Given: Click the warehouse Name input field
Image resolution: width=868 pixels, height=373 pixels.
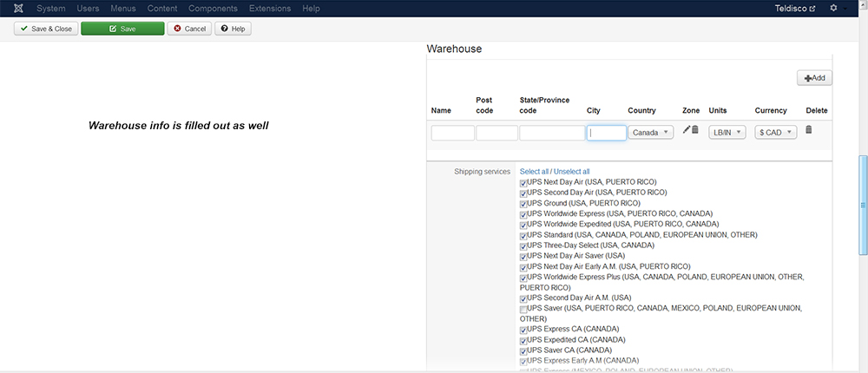Looking at the screenshot, I should [x=452, y=133].
